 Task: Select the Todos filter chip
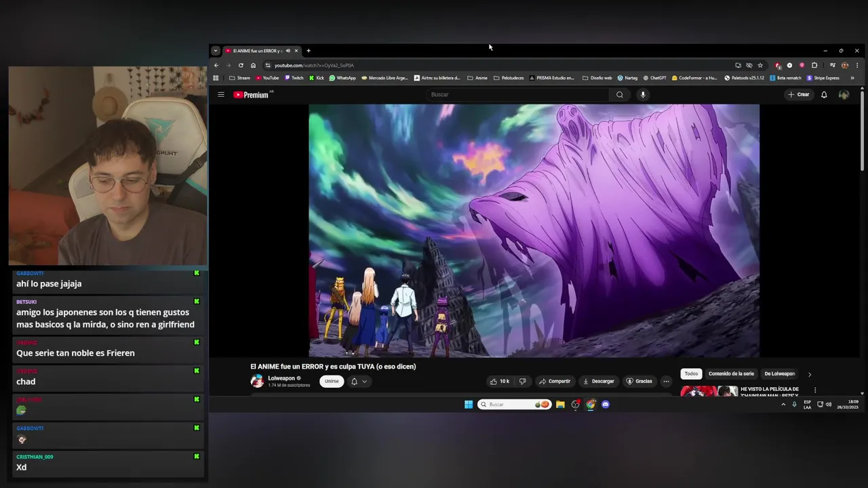(x=691, y=373)
